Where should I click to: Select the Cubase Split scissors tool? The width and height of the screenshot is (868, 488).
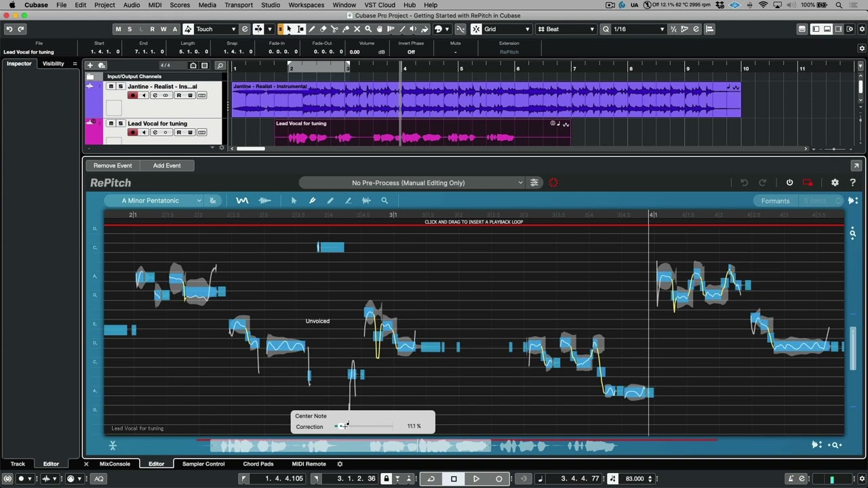334,29
